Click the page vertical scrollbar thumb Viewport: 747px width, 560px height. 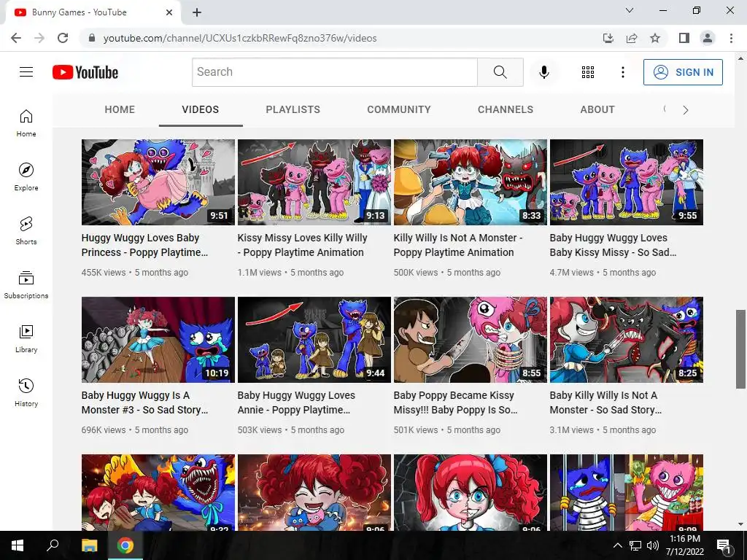coord(740,349)
